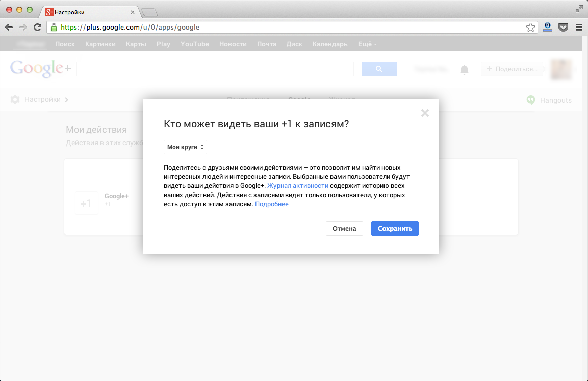Open notifications bell
The image size is (588, 381).
(x=464, y=69)
